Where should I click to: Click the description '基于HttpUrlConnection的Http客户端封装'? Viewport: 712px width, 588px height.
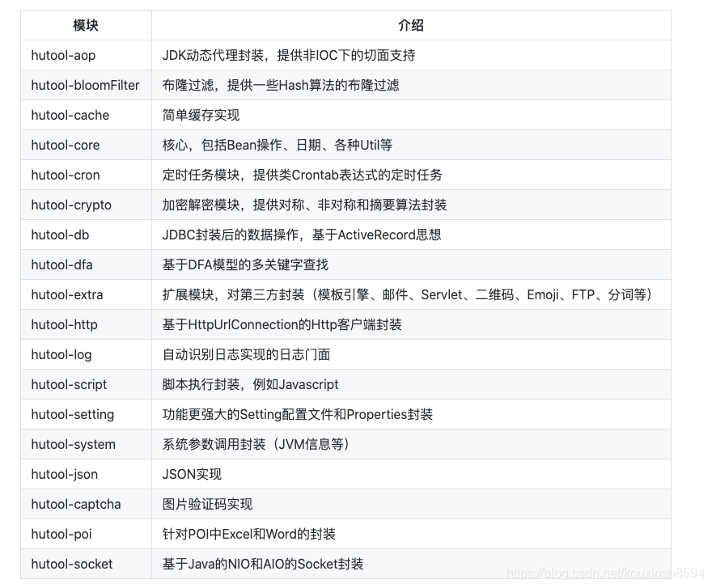coord(282,325)
